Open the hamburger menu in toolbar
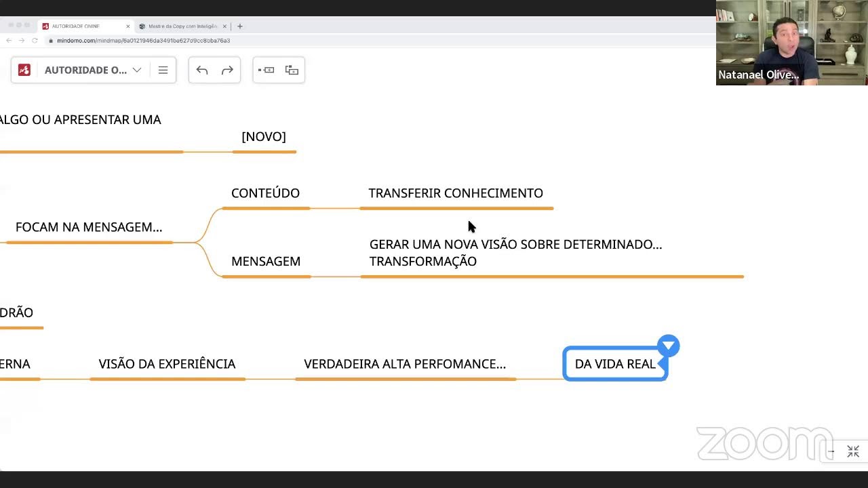This screenshot has width=868, height=488. coord(163,70)
